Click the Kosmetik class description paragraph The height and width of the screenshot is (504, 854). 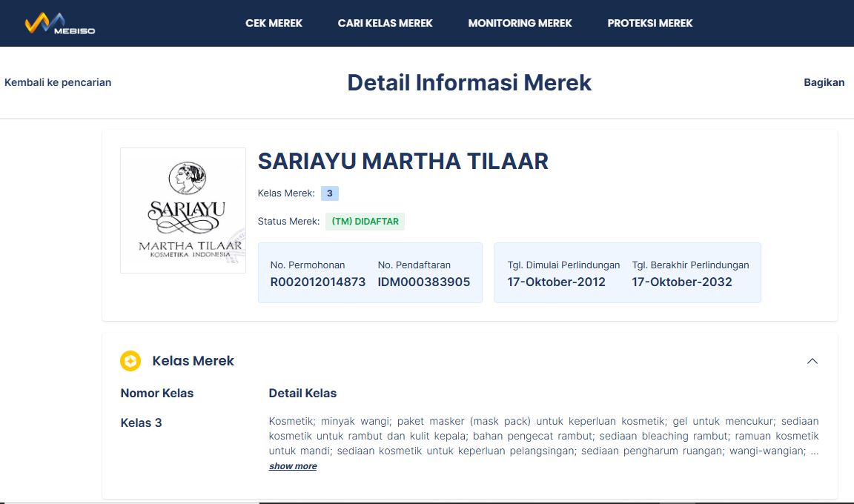[543, 436]
